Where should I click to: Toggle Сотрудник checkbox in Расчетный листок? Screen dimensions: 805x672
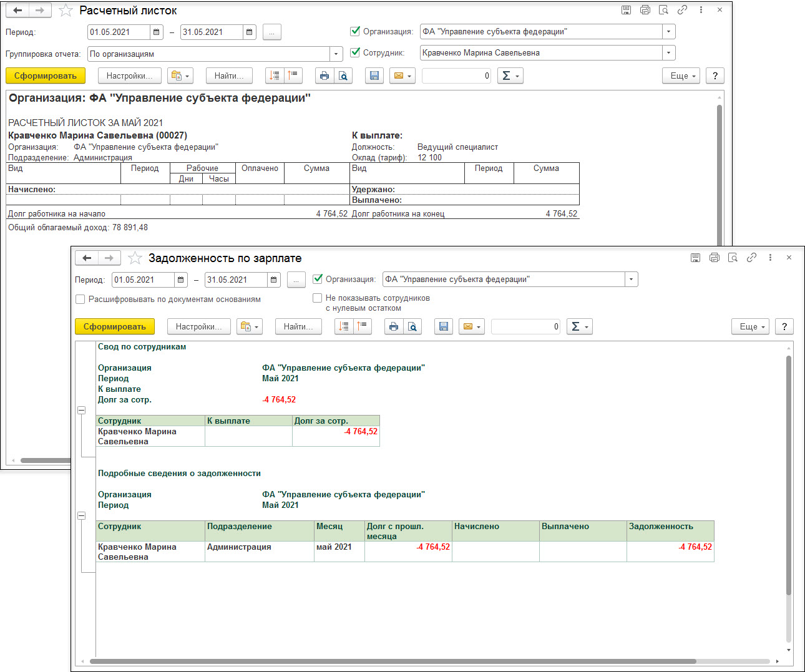[x=355, y=52]
